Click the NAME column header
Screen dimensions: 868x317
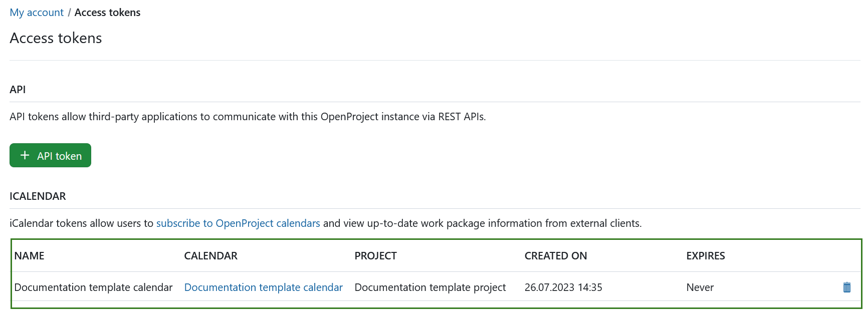click(x=29, y=256)
